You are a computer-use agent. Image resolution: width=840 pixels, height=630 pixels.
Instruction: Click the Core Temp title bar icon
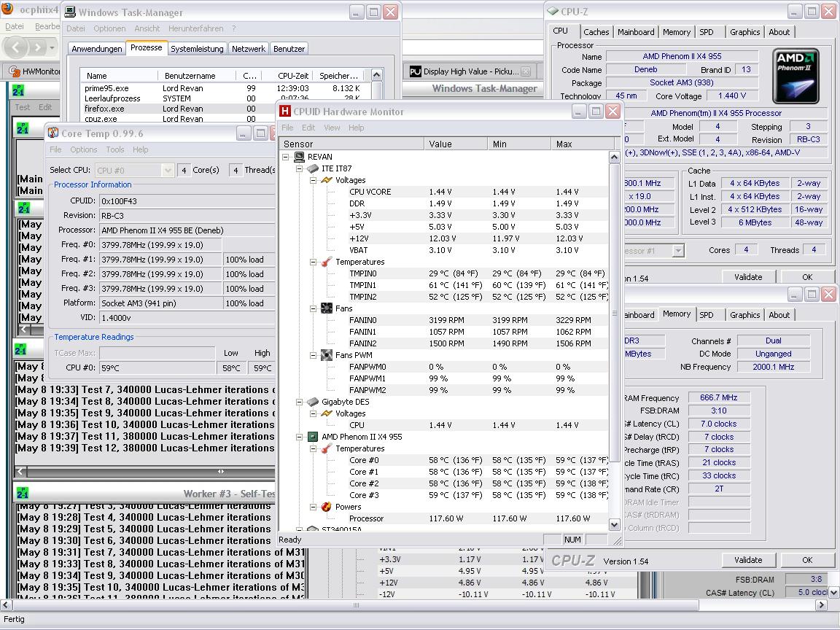pos(53,133)
